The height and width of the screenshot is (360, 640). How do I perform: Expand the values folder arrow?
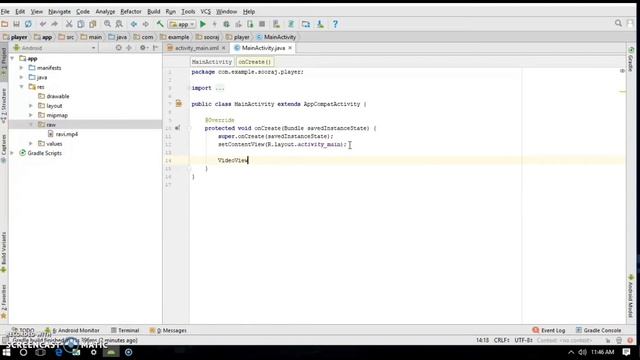(31, 144)
